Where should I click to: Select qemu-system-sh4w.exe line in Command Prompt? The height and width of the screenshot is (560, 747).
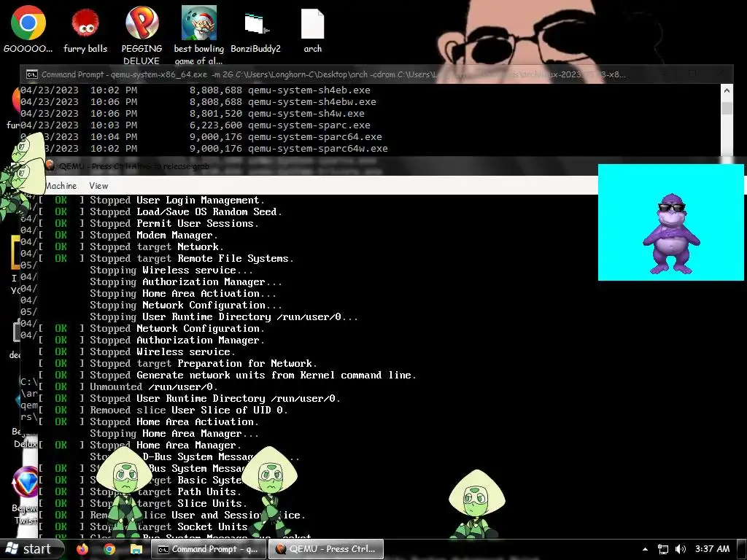point(193,113)
